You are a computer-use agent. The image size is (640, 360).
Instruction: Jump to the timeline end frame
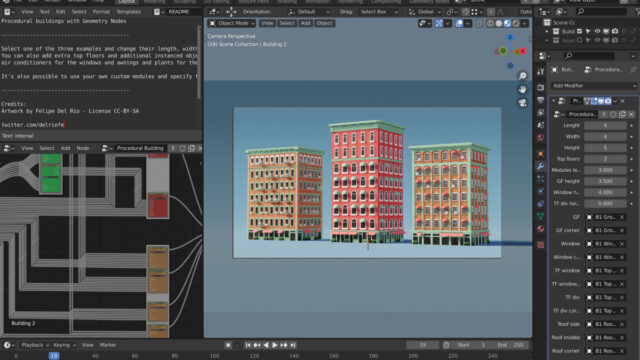(x=293, y=345)
